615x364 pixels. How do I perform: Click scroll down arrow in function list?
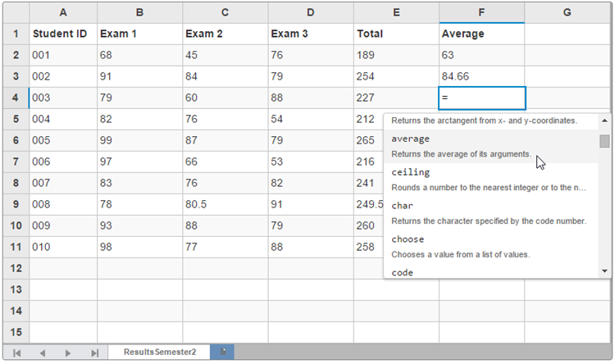pos(604,271)
